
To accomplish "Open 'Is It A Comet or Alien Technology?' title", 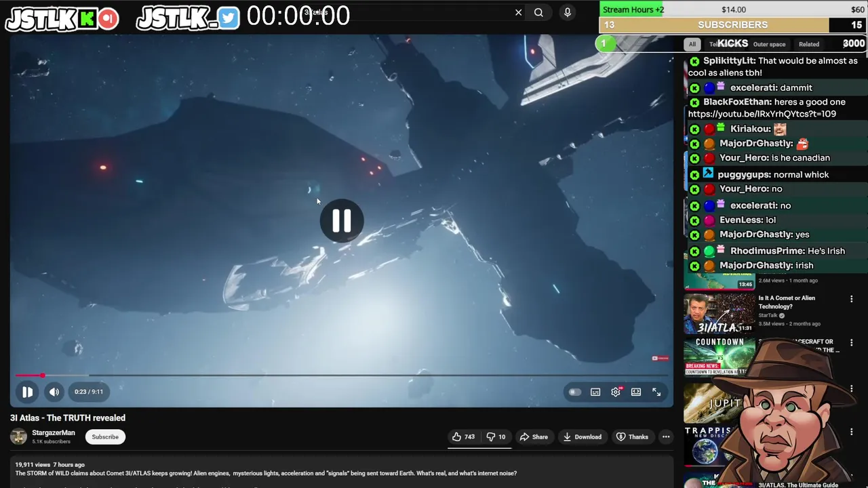I will (787, 302).
